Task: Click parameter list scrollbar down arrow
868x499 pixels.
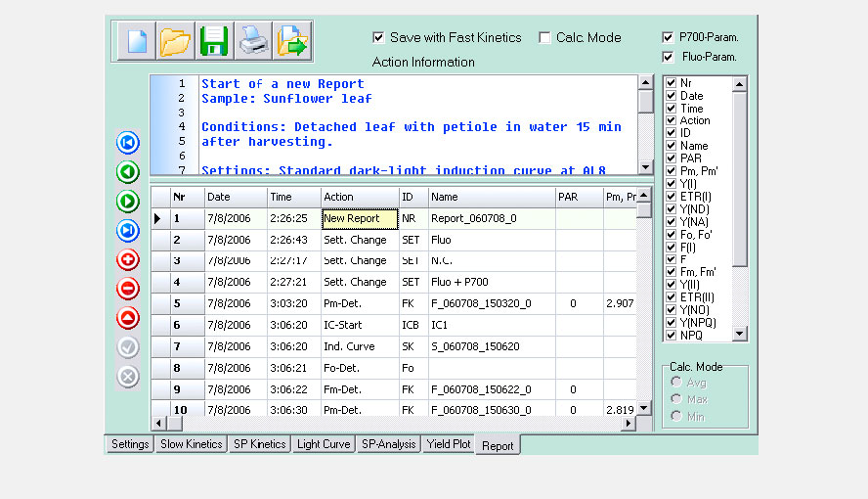Action: [x=740, y=334]
